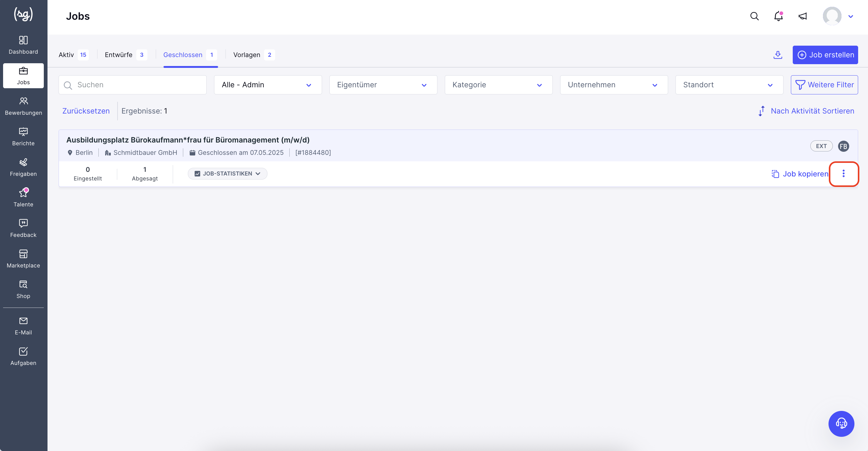Image resolution: width=868 pixels, height=451 pixels.
Task: Open the three-dot job options menu
Action: [844, 174]
